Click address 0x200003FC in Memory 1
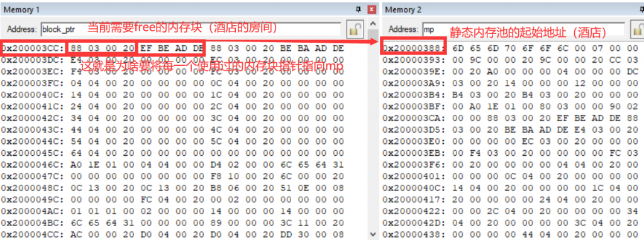This screenshot has height=240, width=644. 33,84
